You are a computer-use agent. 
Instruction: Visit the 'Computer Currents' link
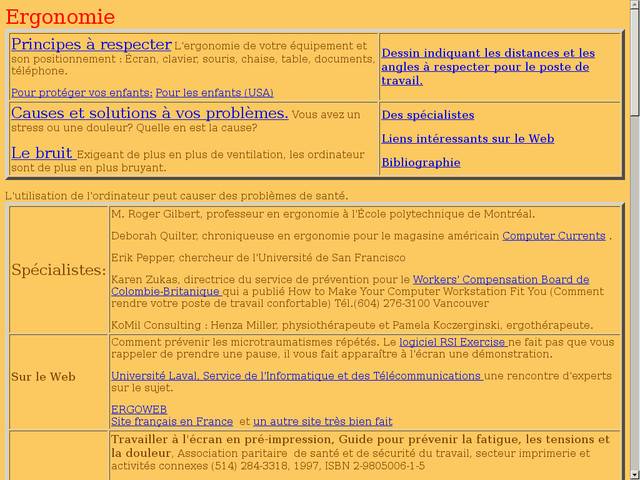click(x=554, y=236)
